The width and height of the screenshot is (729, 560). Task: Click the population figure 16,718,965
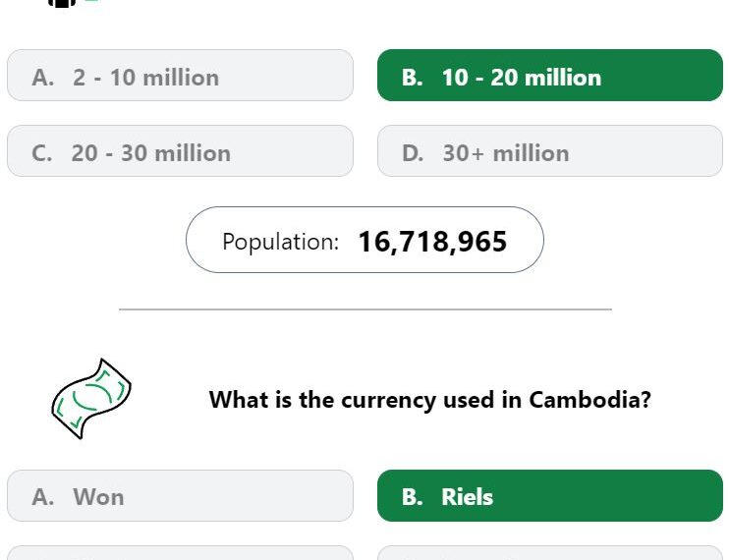(432, 242)
